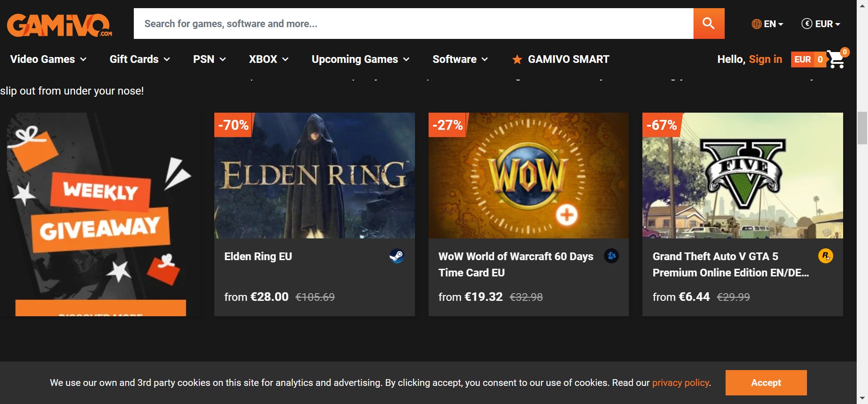
Task: Click the GAMIVO SMART star icon
Action: (x=517, y=60)
